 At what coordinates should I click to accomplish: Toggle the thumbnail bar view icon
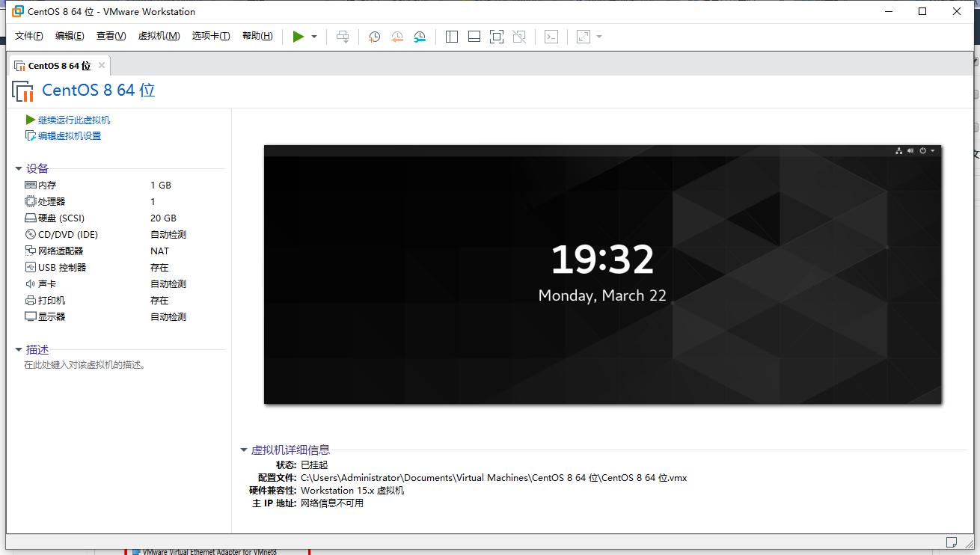coord(474,37)
